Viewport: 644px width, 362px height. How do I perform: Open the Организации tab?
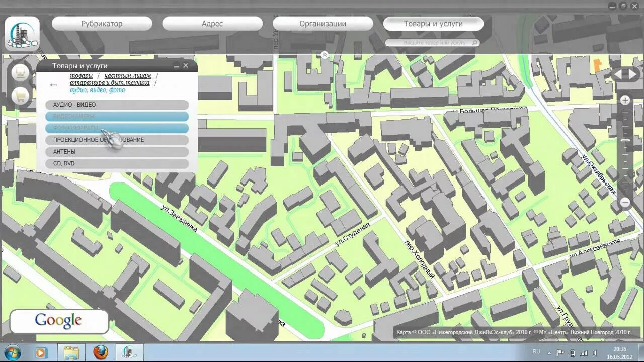point(323,24)
